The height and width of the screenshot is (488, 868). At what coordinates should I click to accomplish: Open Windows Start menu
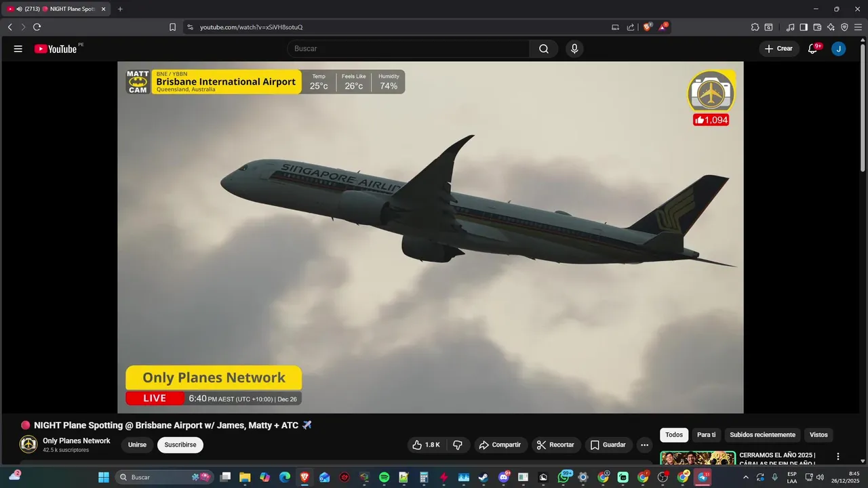(104, 477)
